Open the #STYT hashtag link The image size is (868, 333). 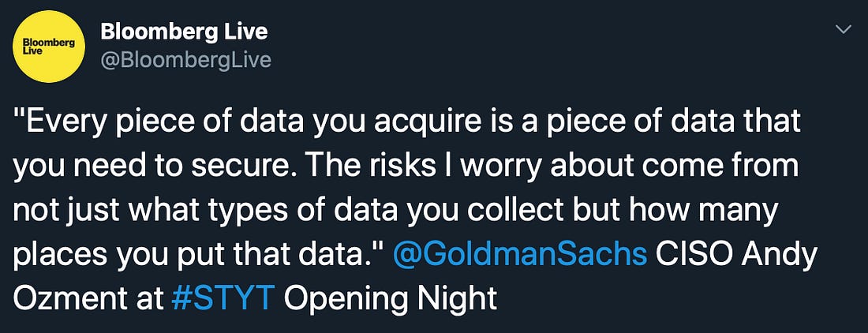pyautogui.click(x=223, y=299)
